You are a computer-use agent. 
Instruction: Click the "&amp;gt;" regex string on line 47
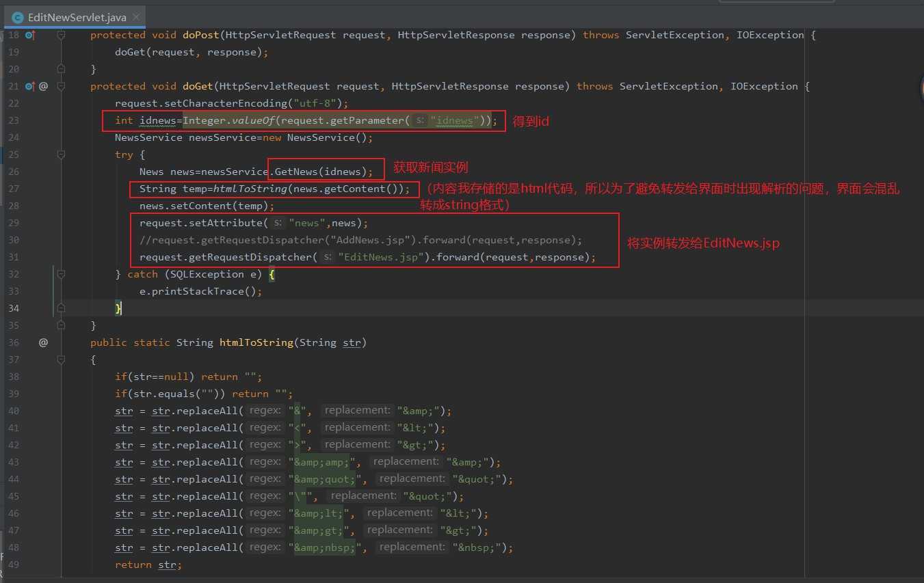click(319, 530)
